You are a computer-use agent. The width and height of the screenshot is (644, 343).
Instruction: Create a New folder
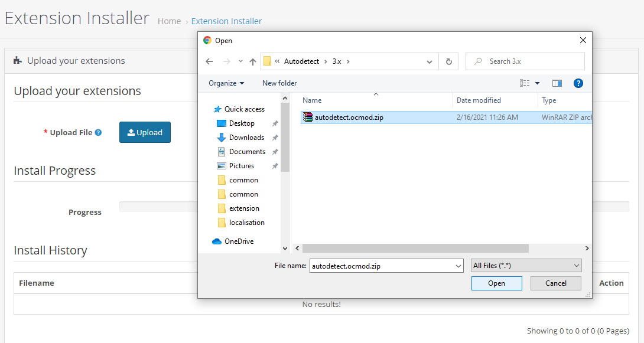tap(279, 83)
